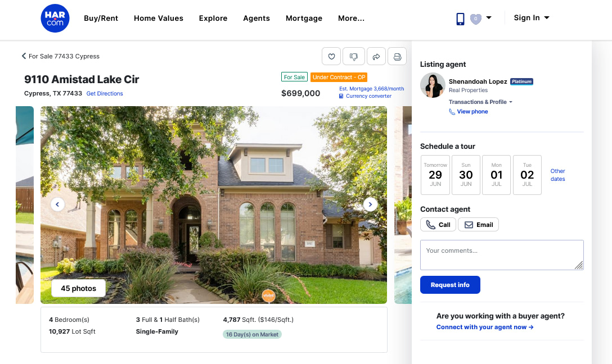
Task: Click the thumbs-down dislike icon
Action: pos(354,57)
